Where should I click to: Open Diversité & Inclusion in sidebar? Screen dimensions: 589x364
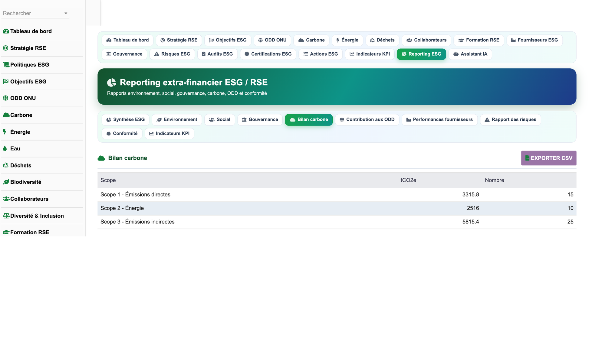(x=42, y=216)
